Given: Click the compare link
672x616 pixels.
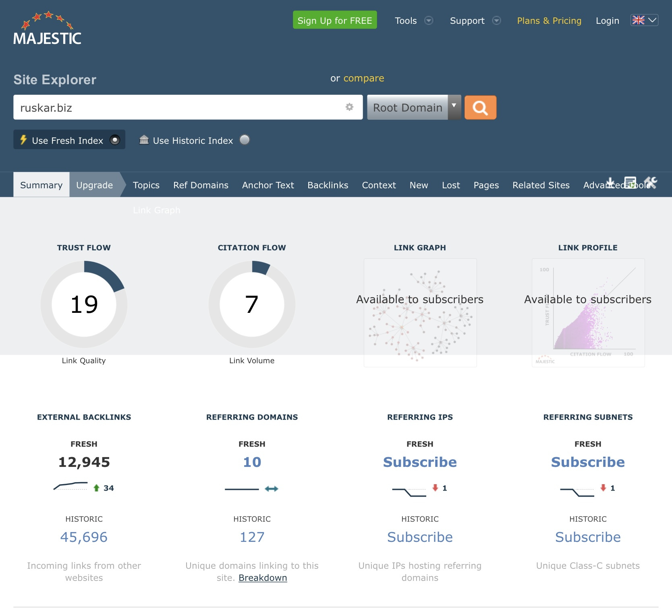Looking at the screenshot, I should click(364, 78).
